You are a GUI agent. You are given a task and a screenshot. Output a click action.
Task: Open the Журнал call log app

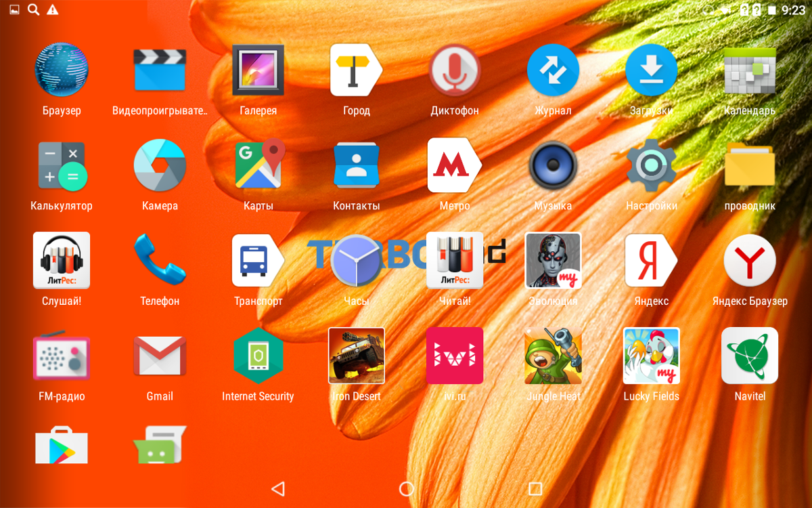pyautogui.click(x=553, y=70)
